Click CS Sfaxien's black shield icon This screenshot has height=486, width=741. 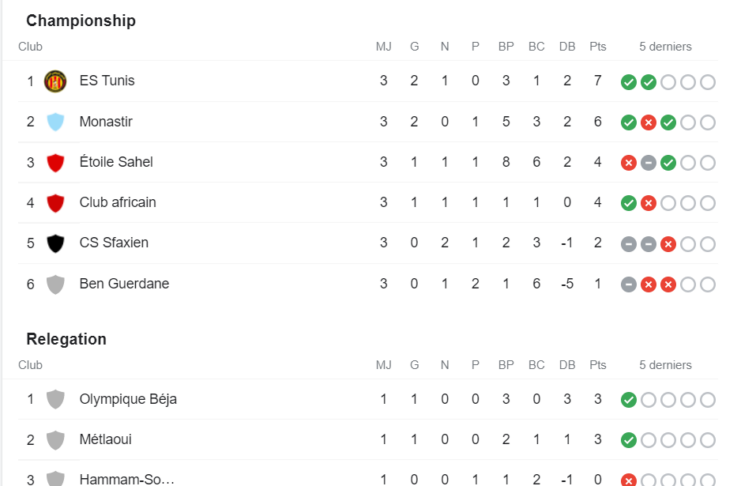(x=55, y=243)
